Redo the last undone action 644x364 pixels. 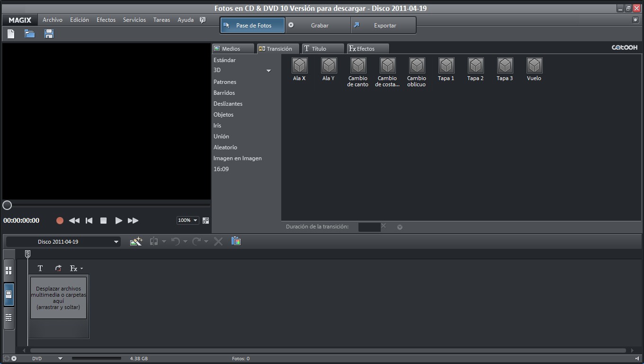coord(197,241)
